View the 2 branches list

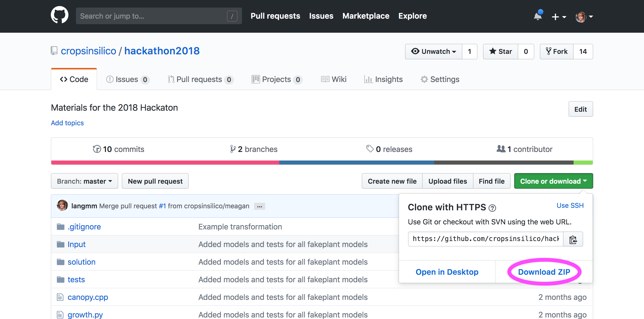pos(254,149)
